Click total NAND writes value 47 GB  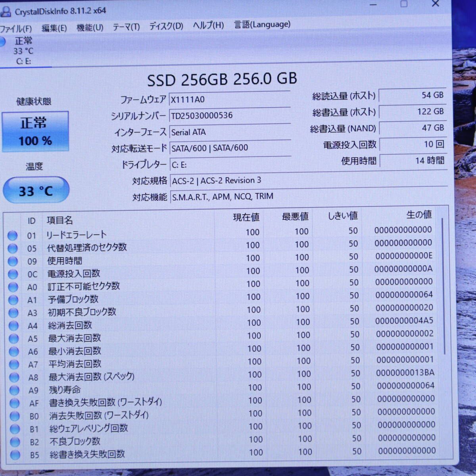pos(413,128)
